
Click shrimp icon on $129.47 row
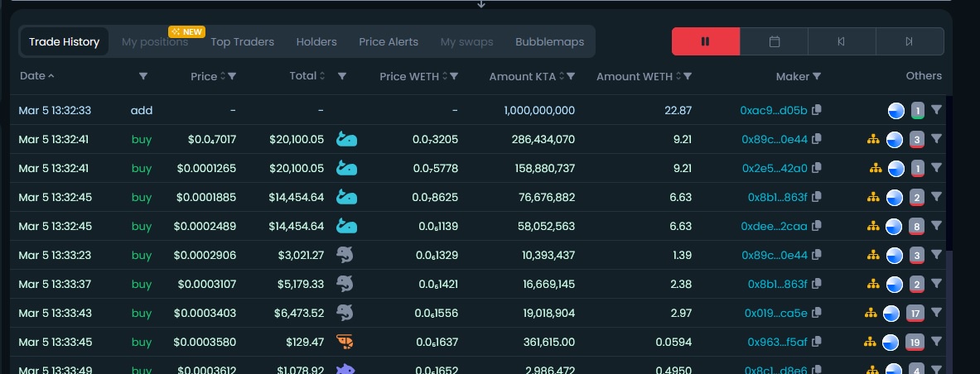345,342
